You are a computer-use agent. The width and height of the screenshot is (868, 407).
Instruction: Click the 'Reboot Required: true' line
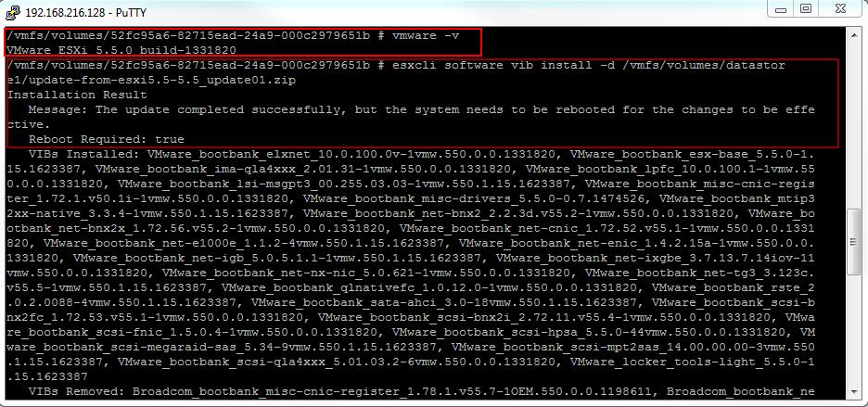pyautogui.click(x=107, y=139)
